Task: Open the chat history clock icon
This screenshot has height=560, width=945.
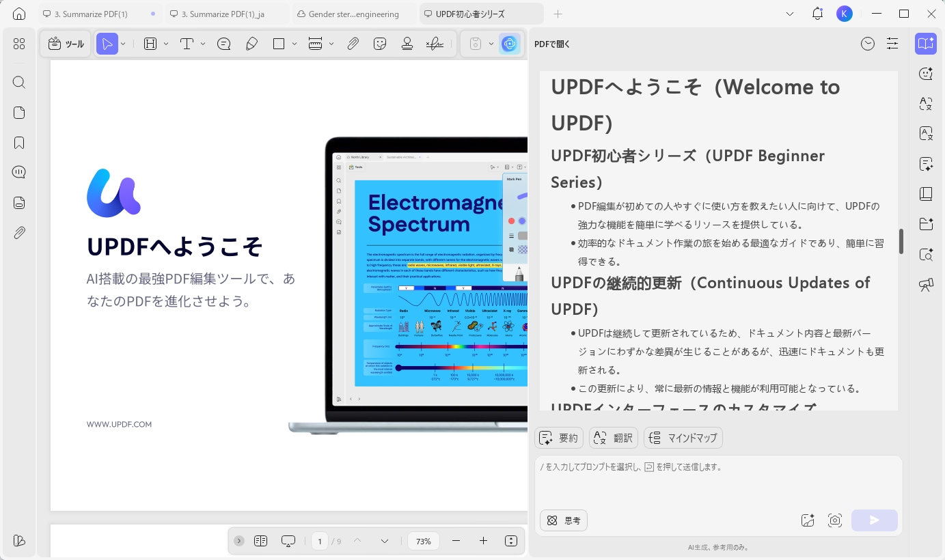Action: [868, 44]
